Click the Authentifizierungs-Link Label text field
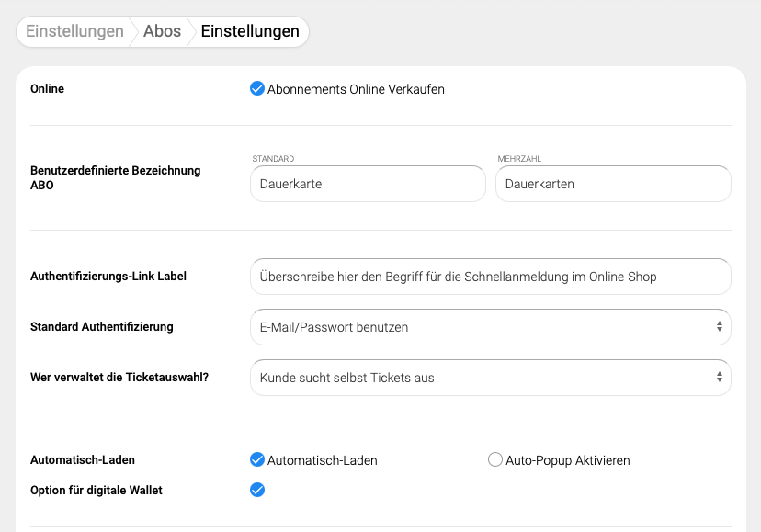The height and width of the screenshot is (532, 761). pyautogui.click(x=490, y=277)
